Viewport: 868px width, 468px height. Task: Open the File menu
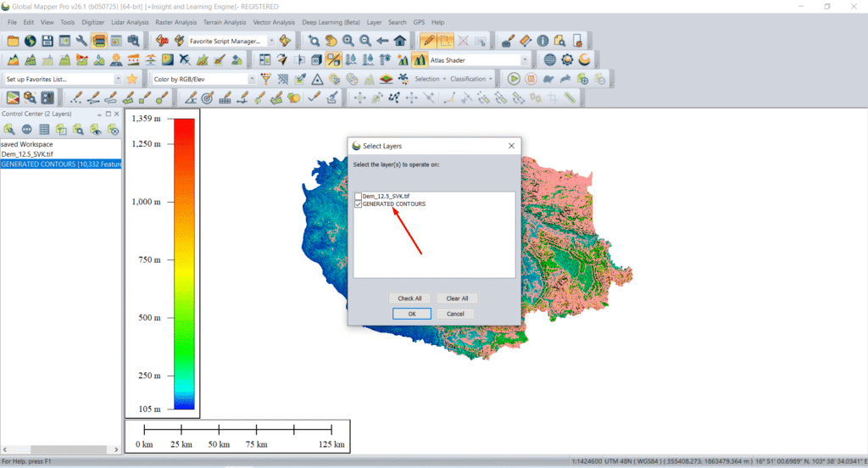coord(12,22)
